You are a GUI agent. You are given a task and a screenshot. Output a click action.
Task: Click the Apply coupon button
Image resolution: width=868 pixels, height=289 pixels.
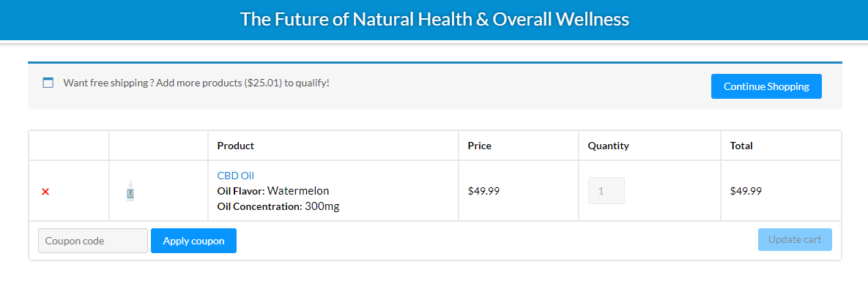pos(194,241)
